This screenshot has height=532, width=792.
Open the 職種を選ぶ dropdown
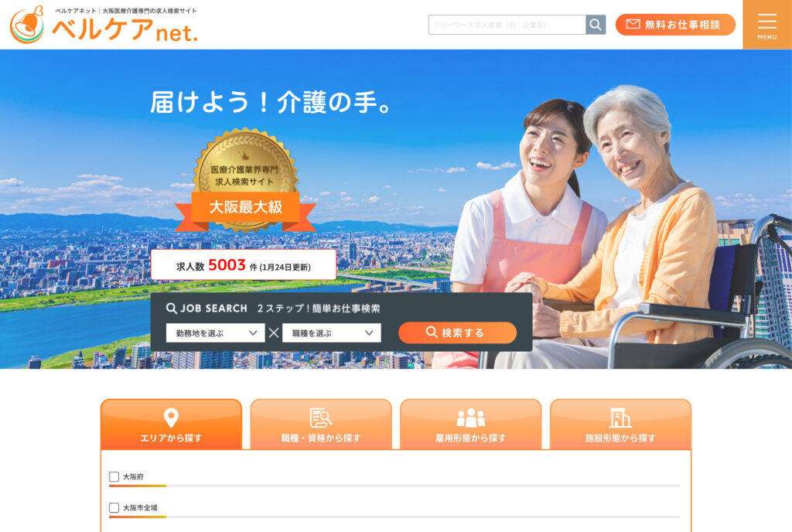[331, 333]
